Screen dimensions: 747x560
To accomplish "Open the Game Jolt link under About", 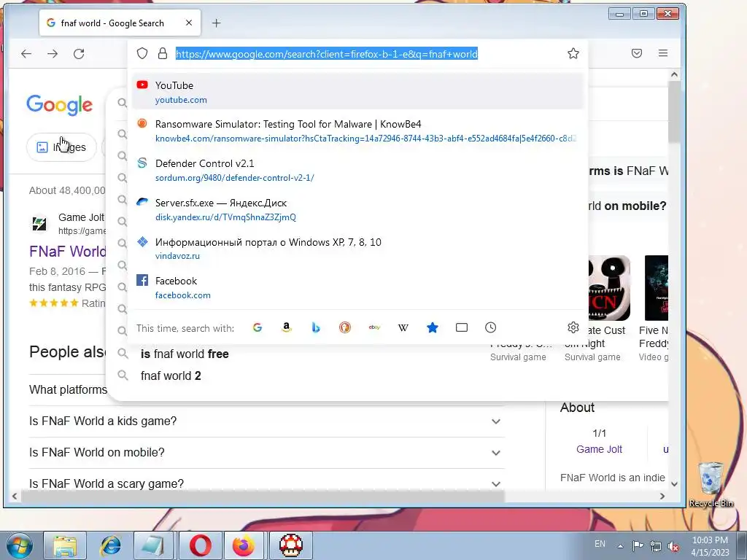I will click(599, 449).
